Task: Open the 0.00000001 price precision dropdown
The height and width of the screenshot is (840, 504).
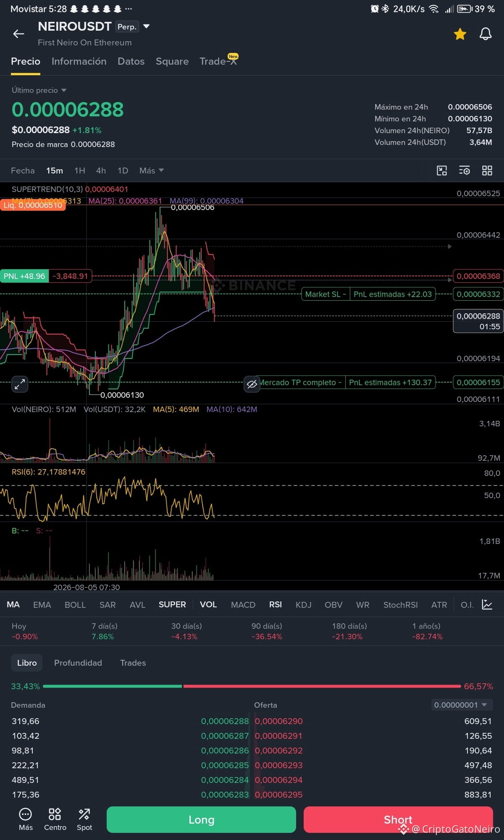Action: pyautogui.click(x=462, y=705)
